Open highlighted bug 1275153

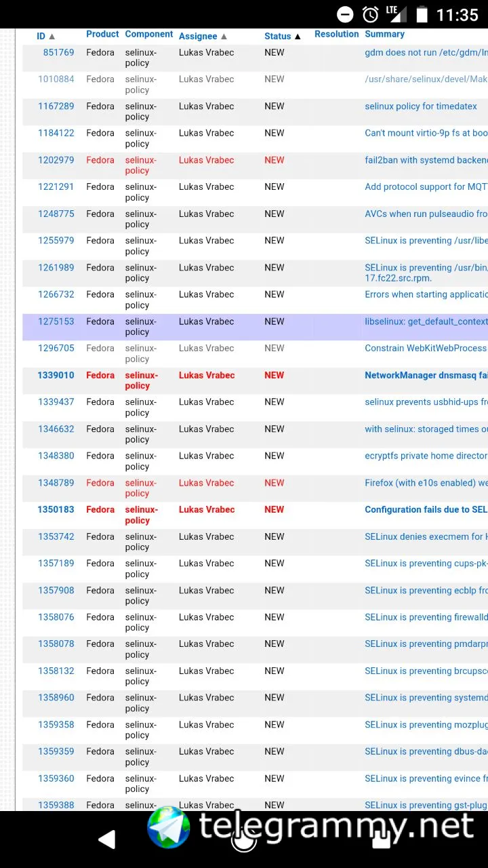pos(56,321)
